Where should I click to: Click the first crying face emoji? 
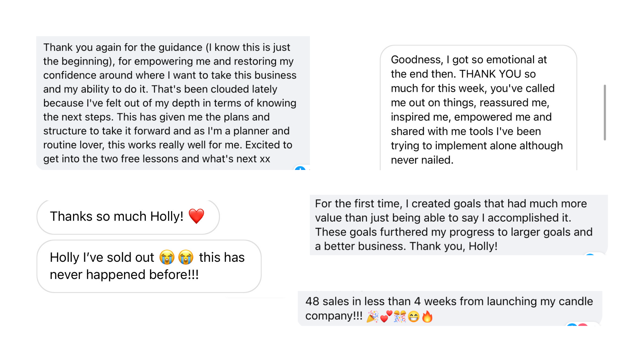167,257
